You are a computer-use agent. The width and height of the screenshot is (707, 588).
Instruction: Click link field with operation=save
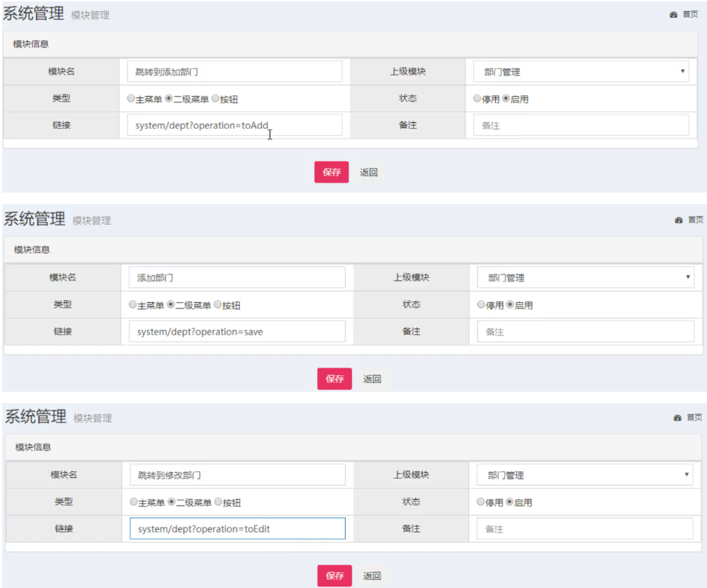[237, 331]
